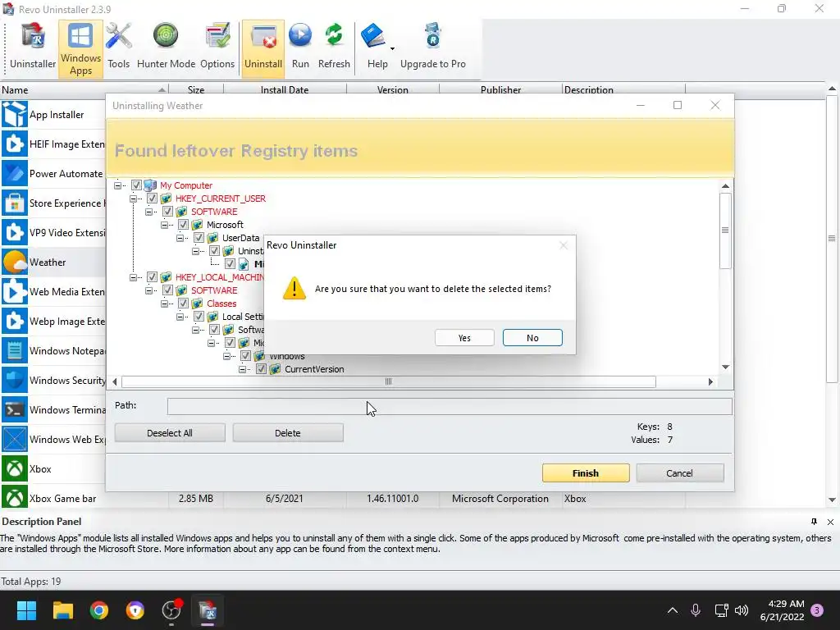Select the Windows Security icon
Viewport: 840px width, 630px height.
(x=15, y=380)
